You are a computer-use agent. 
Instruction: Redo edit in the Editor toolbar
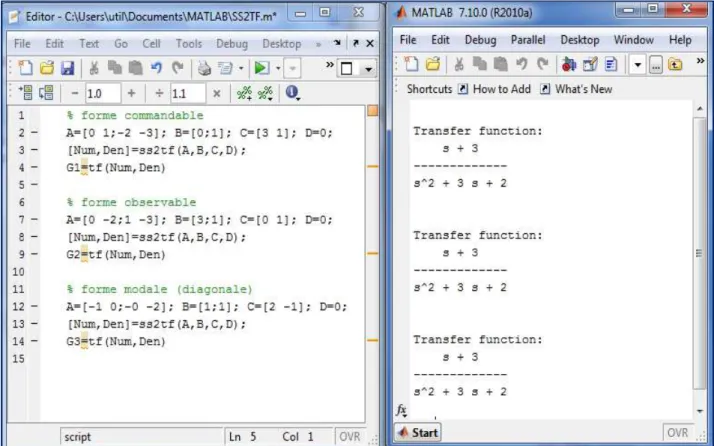point(177,68)
